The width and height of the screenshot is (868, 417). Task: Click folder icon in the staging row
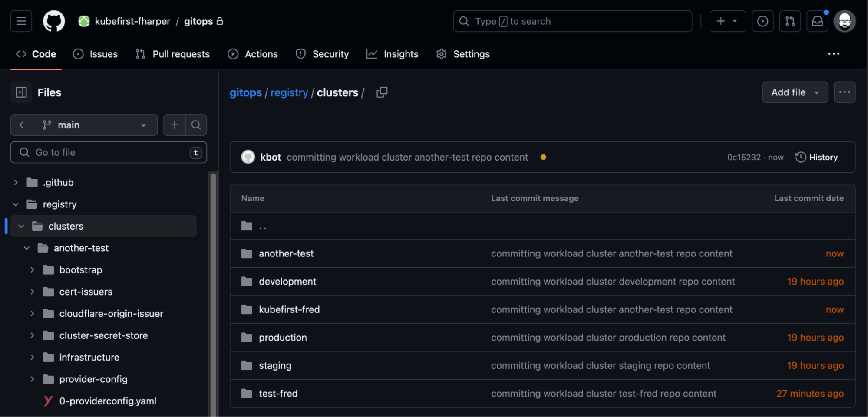(247, 365)
